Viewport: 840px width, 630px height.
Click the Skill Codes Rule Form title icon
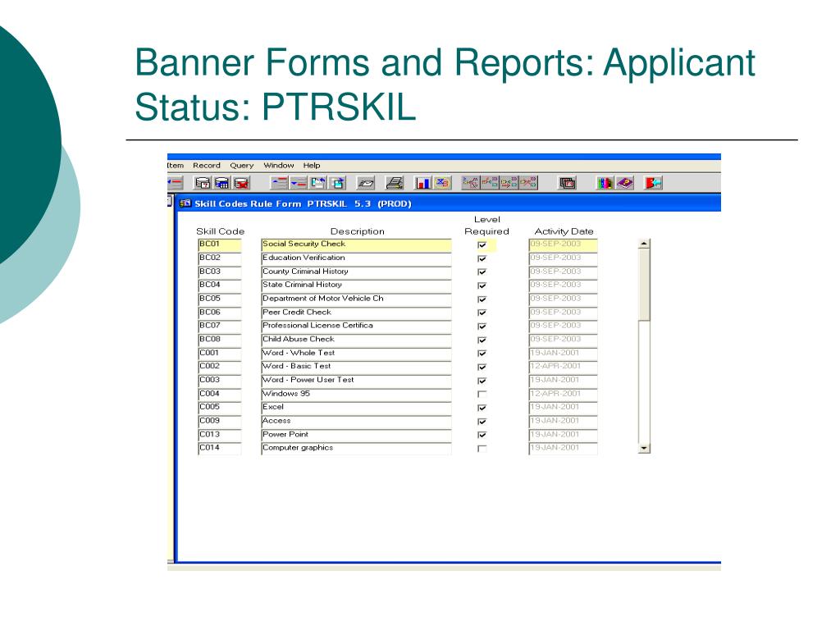185,203
